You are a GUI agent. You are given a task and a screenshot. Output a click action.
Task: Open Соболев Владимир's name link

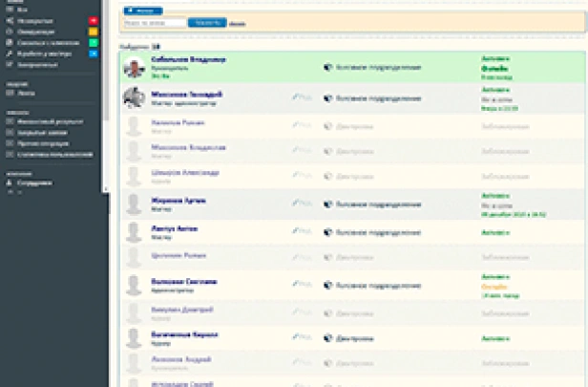point(188,59)
